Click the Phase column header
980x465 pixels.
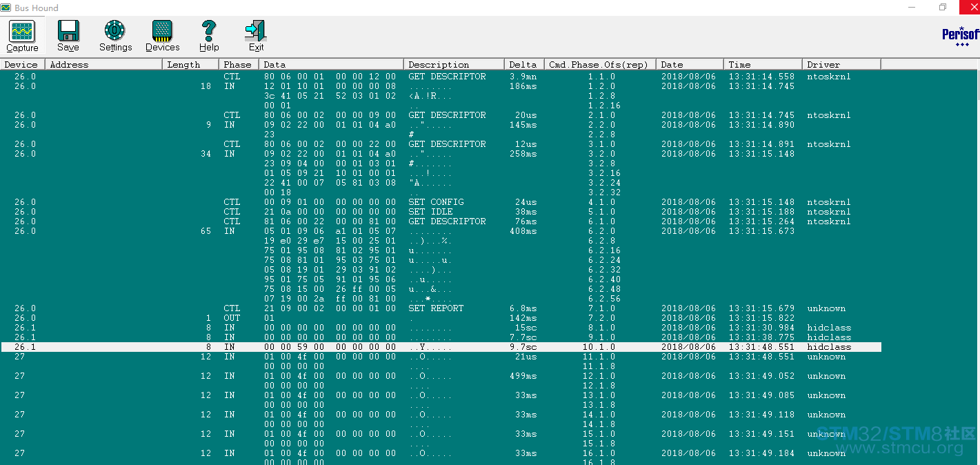[x=239, y=64]
